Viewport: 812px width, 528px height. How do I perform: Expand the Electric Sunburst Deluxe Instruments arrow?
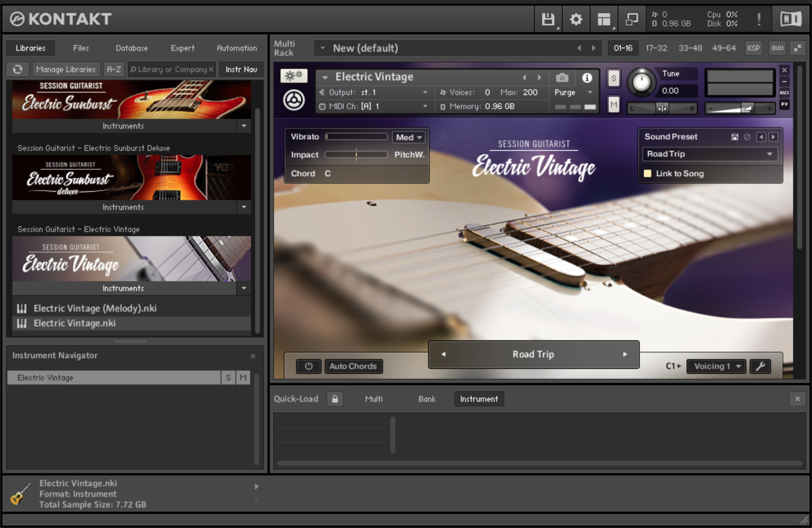pyautogui.click(x=244, y=207)
